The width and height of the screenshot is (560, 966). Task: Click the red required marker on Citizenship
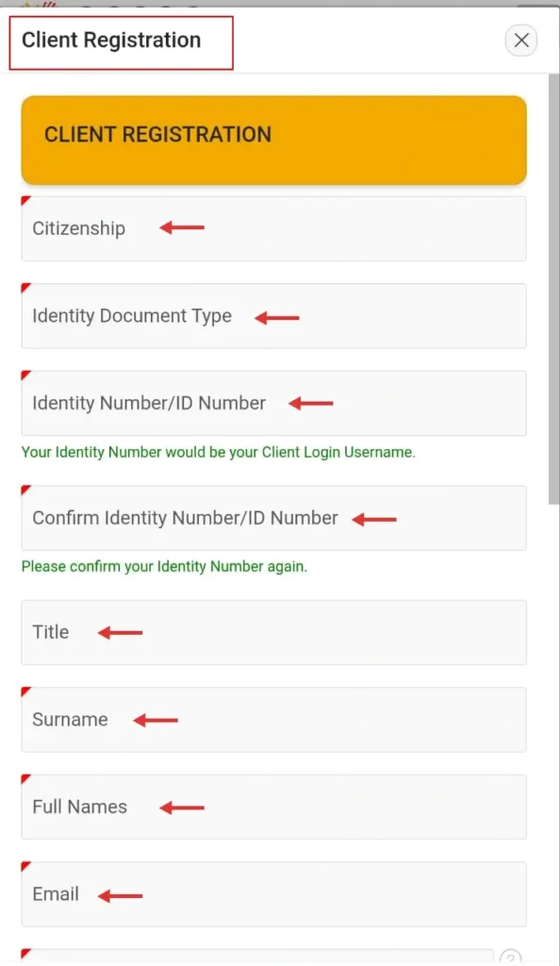pyautogui.click(x=25, y=200)
